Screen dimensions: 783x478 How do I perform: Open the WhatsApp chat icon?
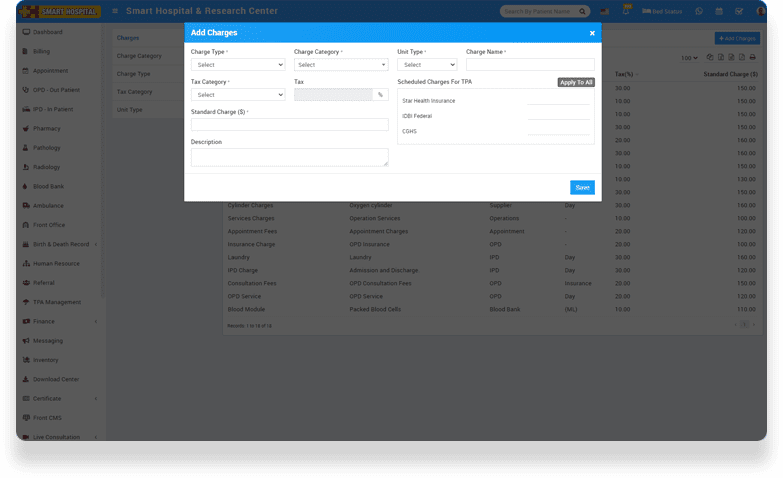click(x=699, y=12)
